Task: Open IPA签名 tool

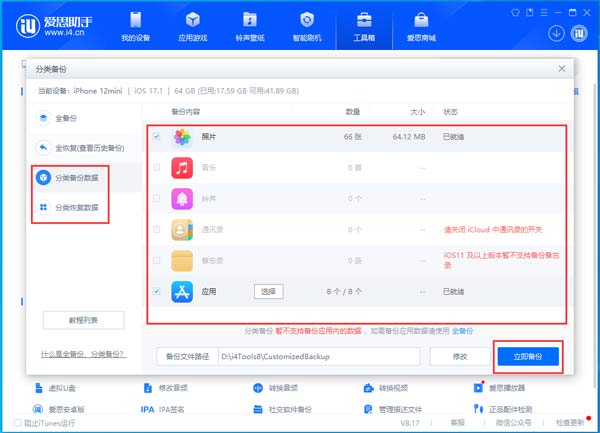Action: tap(163, 409)
